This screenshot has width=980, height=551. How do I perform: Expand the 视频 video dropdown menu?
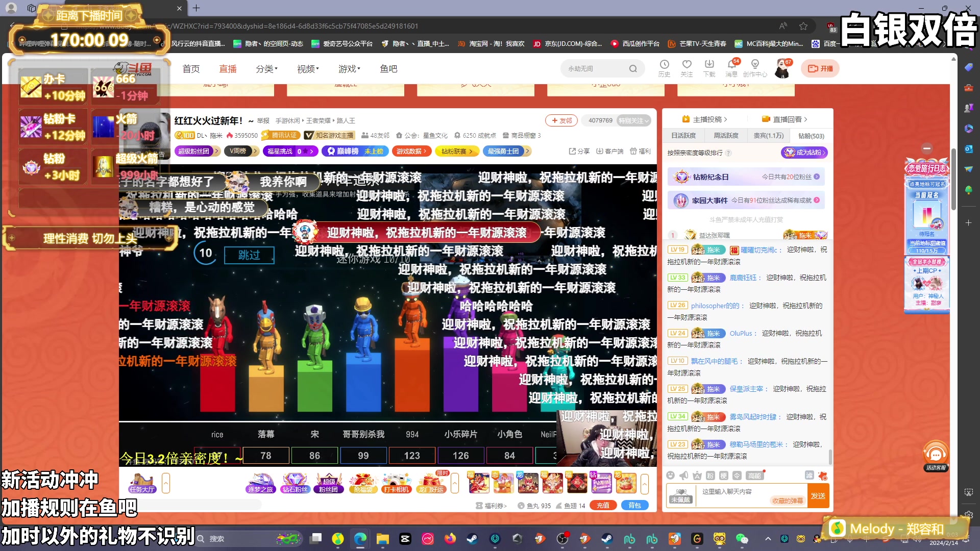click(x=308, y=69)
